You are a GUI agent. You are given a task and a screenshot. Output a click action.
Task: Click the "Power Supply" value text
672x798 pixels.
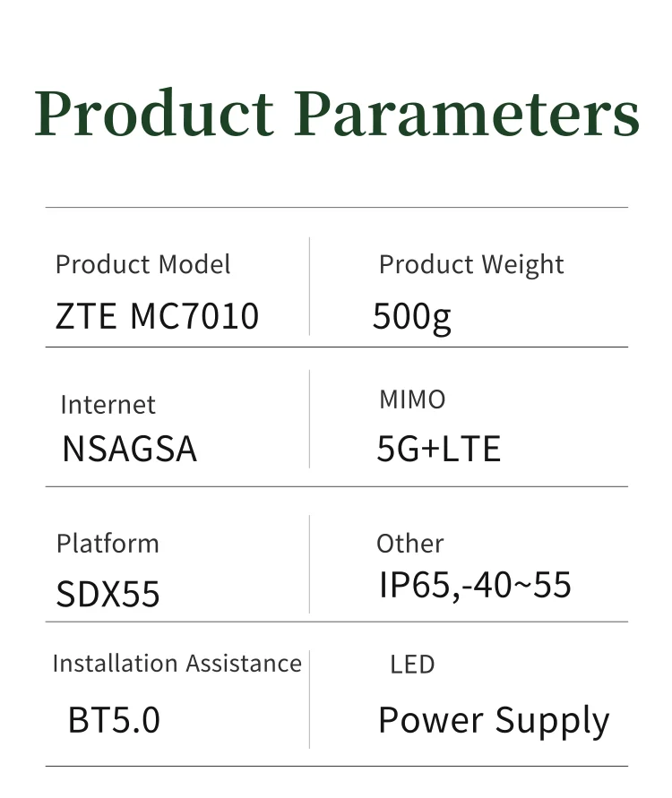click(x=494, y=721)
